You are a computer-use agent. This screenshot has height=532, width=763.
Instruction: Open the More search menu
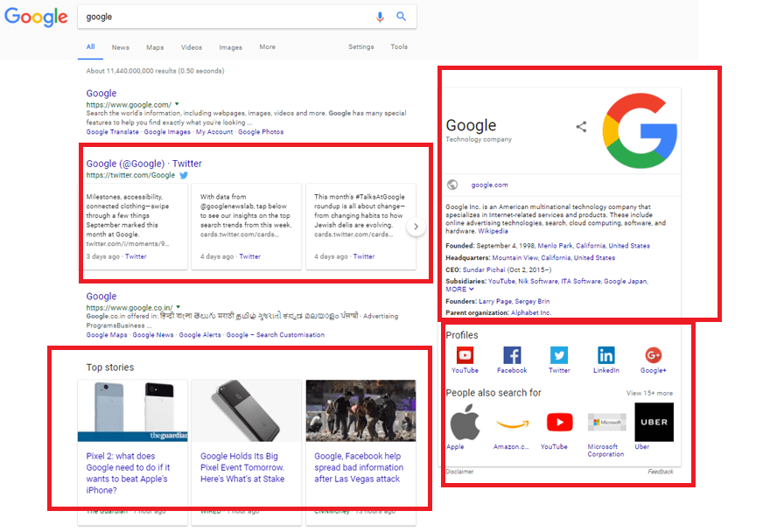point(267,46)
